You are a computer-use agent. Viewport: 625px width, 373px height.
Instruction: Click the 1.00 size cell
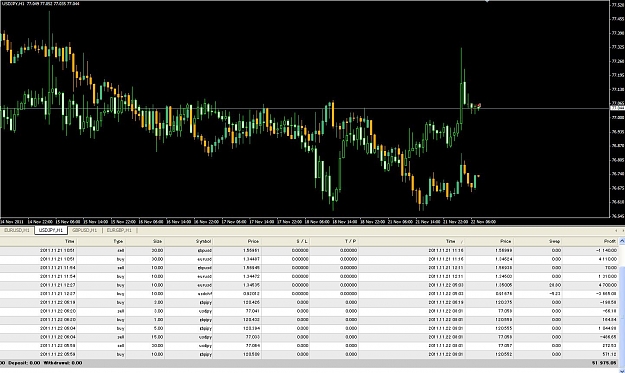(158, 320)
